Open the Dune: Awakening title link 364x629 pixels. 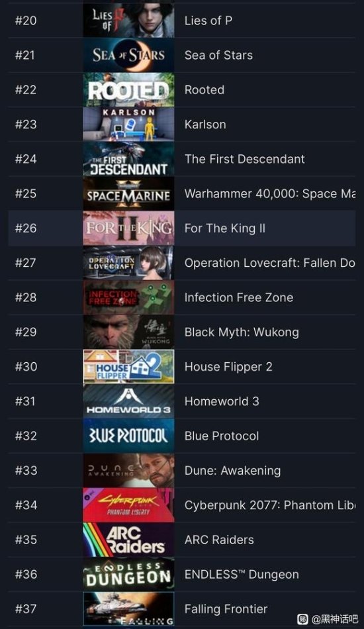coord(232,471)
